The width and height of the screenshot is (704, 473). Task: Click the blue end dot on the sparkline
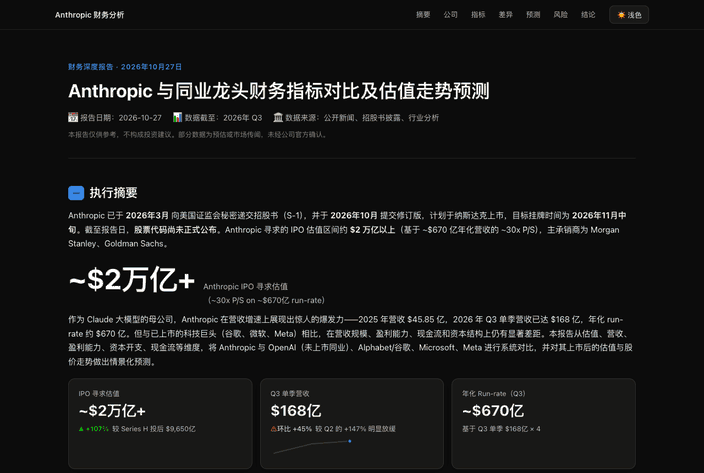coord(350,441)
